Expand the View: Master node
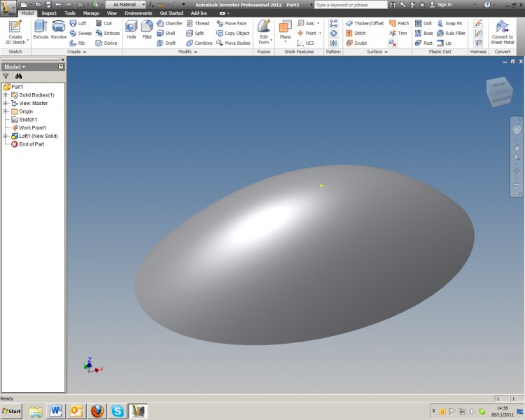The image size is (525, 420). (6, 103)
